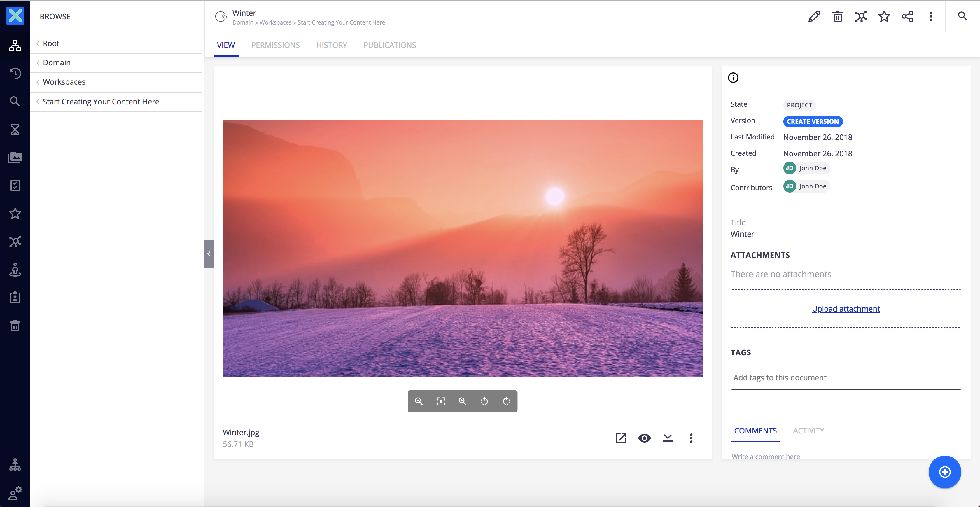Open Collections icon in sidebar

pos(15,242)
